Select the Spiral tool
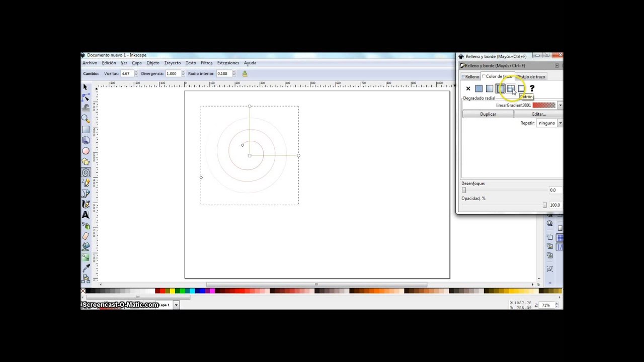 (x=86, y=172)
